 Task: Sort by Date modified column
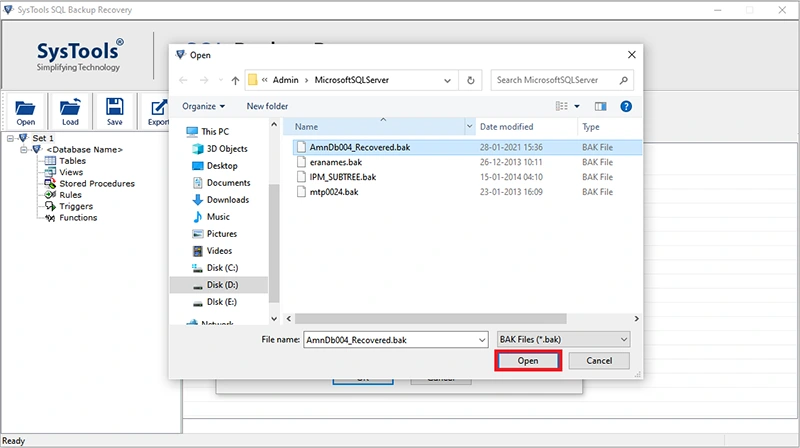pyautogui.click(x=527, y=127)
